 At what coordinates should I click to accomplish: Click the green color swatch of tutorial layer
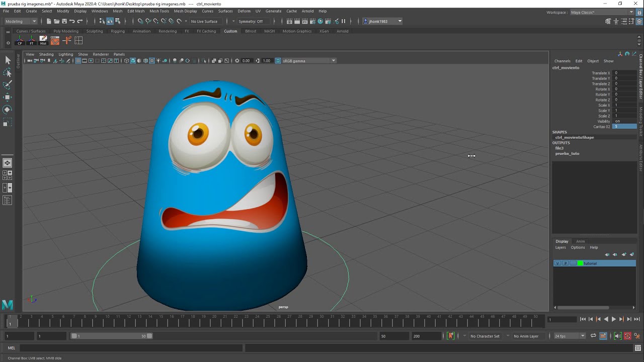pyautogui.click(x=580, y=263)
